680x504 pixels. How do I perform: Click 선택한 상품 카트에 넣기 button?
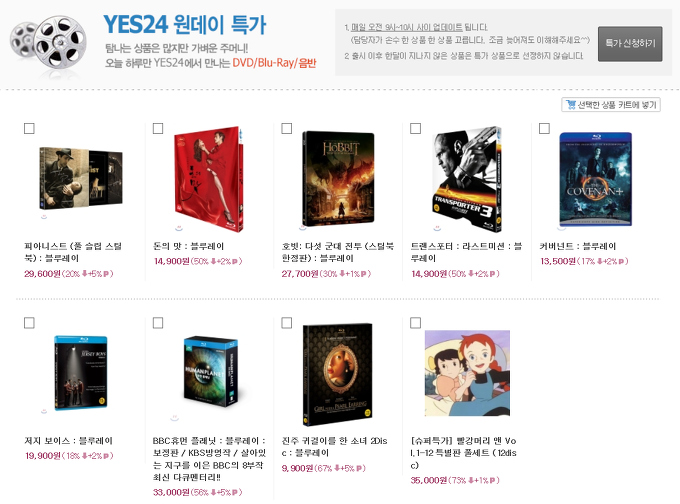611,105
